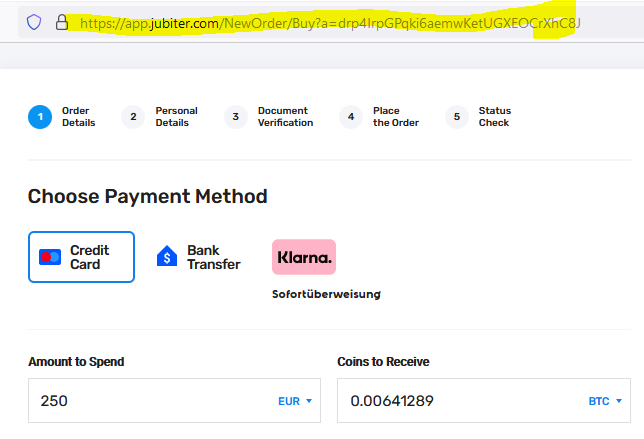
Task: Click the red-and-blue credit card icon
Action: tap(50, 257)
